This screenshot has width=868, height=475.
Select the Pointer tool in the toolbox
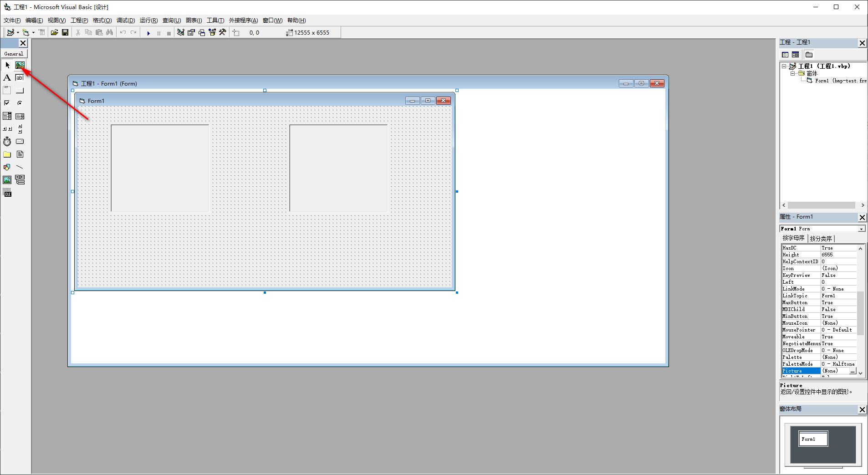[x=7, y=65]
